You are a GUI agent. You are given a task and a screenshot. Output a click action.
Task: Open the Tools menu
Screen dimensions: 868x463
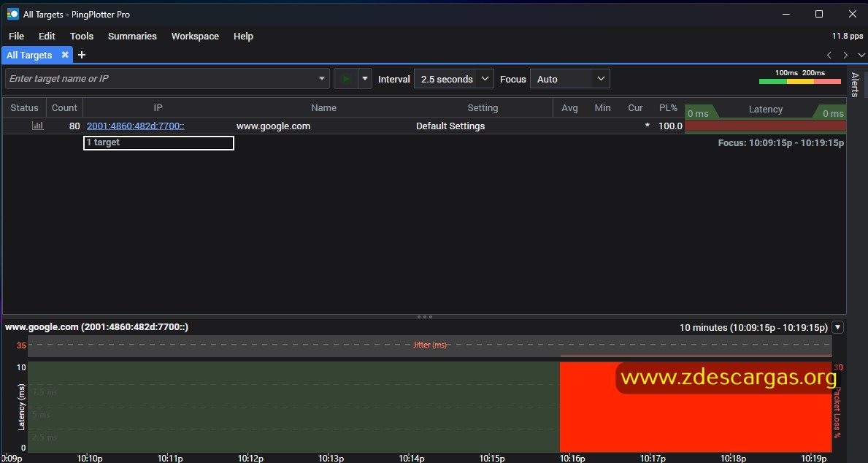coord(81,36)
